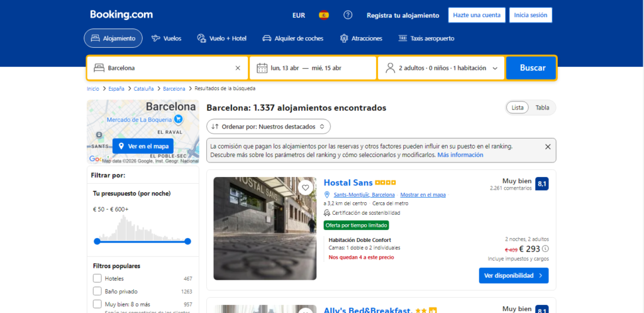This screenshot has width=644, height=313.
Task: Tick the Muy bien: 8 o más checkbox
Action: click(97, 304)
